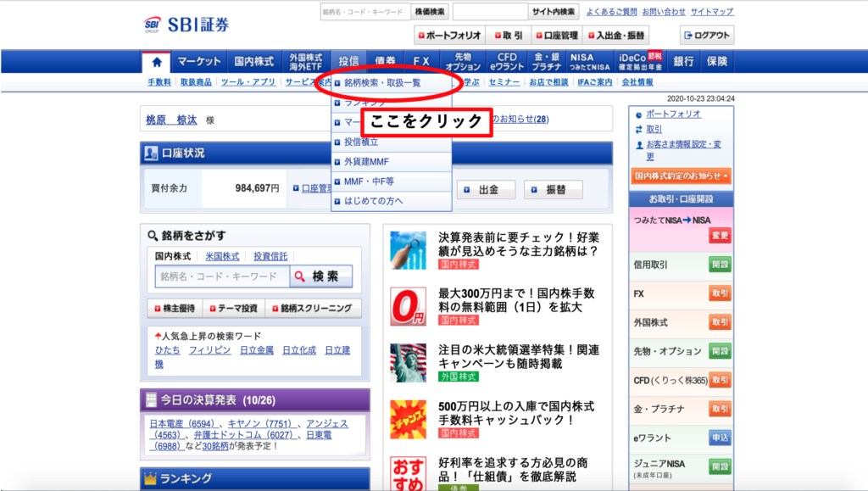The width and height of the screenshot is (868, 491).
Task: Click the チャンス campaign thumbnail
Action: tap(408, 419)
